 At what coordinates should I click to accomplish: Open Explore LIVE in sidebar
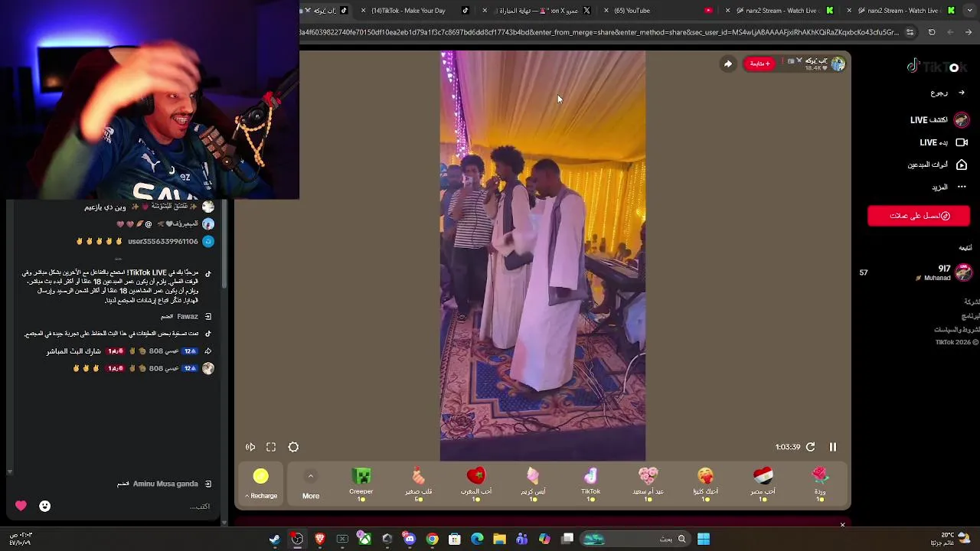click(x=939, y=120)
